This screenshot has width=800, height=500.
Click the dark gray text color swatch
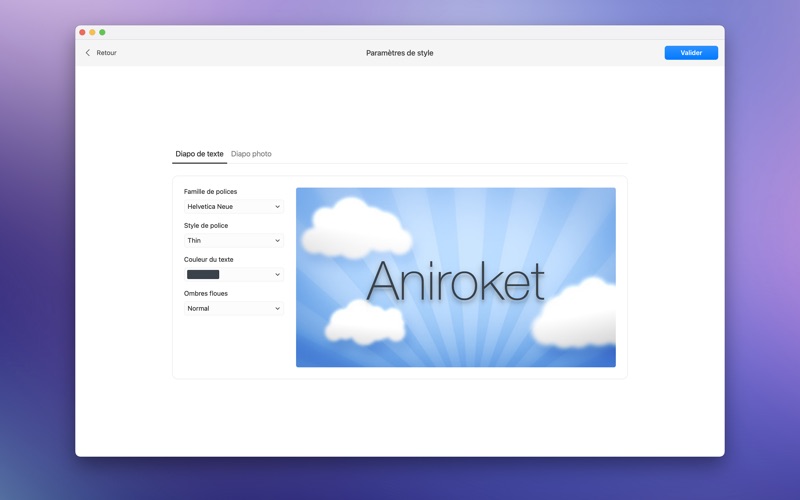tap(203, 274)
